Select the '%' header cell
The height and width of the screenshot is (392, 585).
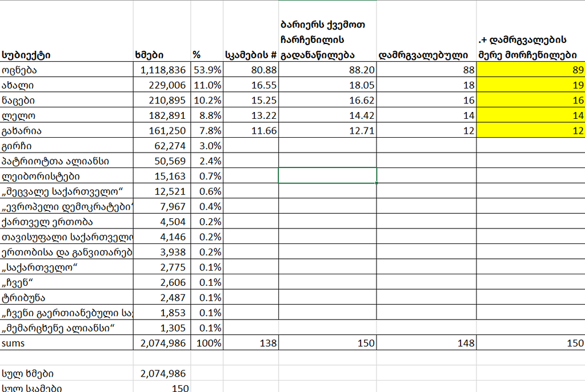coord(207,31)
